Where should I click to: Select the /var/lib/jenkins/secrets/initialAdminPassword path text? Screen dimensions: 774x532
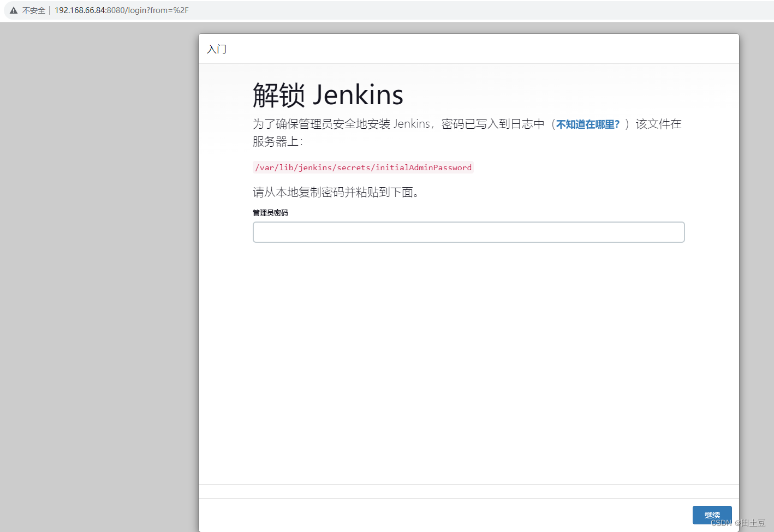(x=363, y=168)
